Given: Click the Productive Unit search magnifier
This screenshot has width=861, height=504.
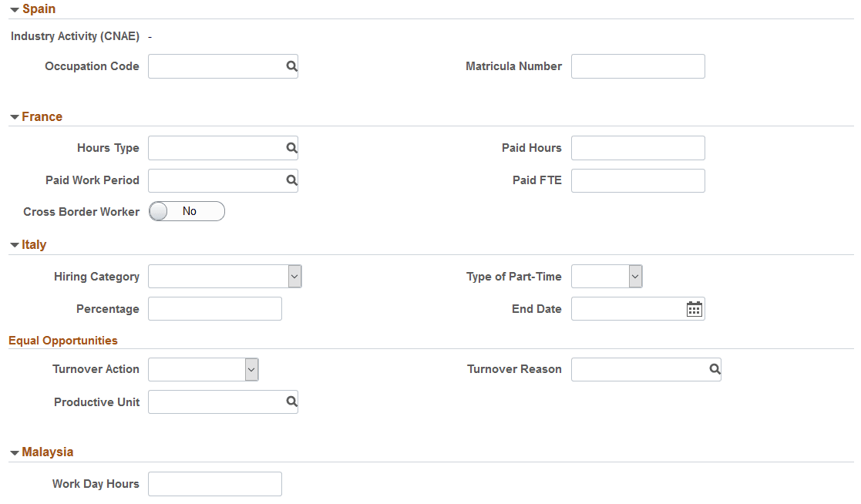Looking at the screenshot, I should 291,402.
